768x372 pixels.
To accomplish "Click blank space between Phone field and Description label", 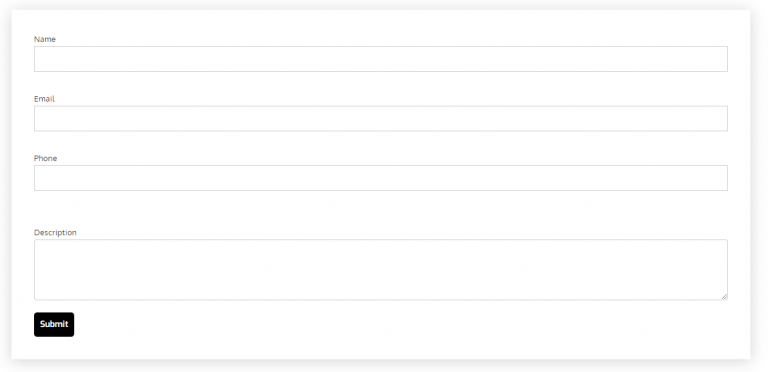I will (381, 209).
